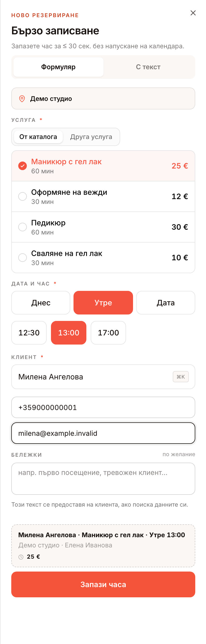Pick the Сваляне на гел лак radio option

coord(23,258)
